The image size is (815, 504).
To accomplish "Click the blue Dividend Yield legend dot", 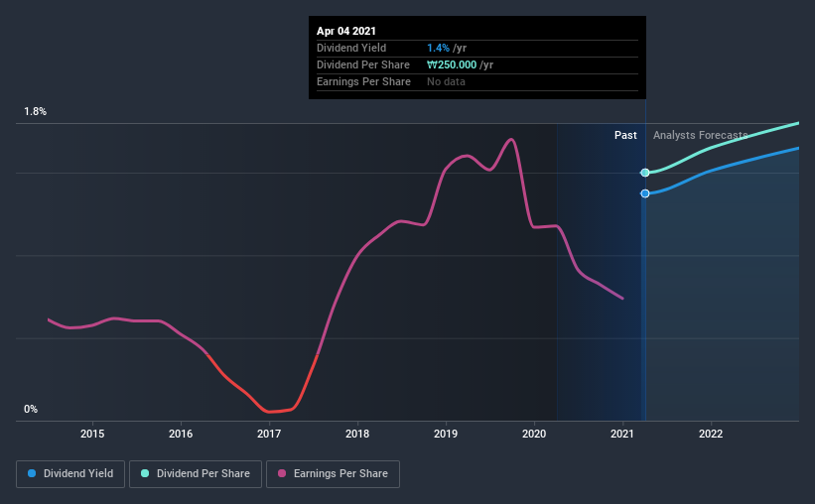I will pyautogui.click(x=32, y=473).
